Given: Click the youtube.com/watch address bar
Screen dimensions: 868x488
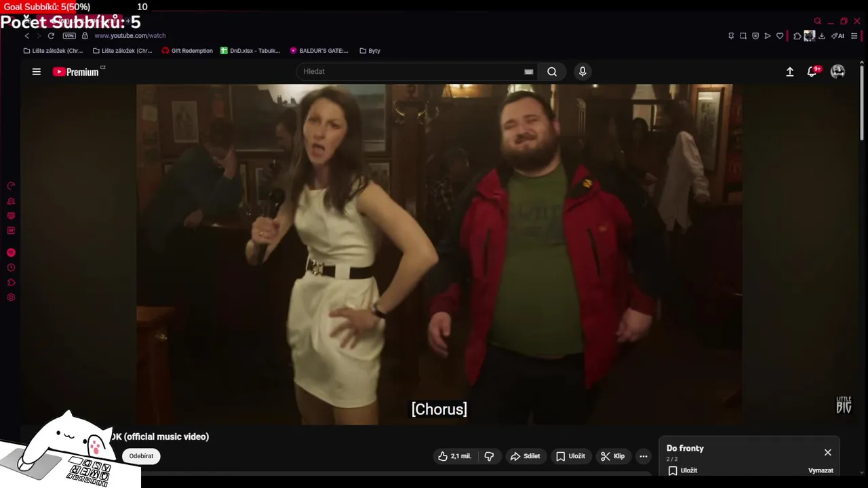Looking at the screenshot, I should pyautogui.click(x=130, y=36).
